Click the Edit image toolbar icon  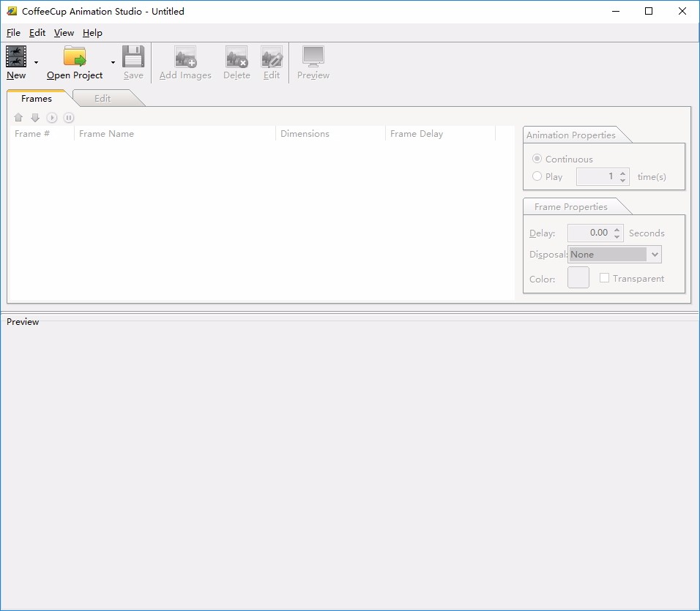[272, 56]
